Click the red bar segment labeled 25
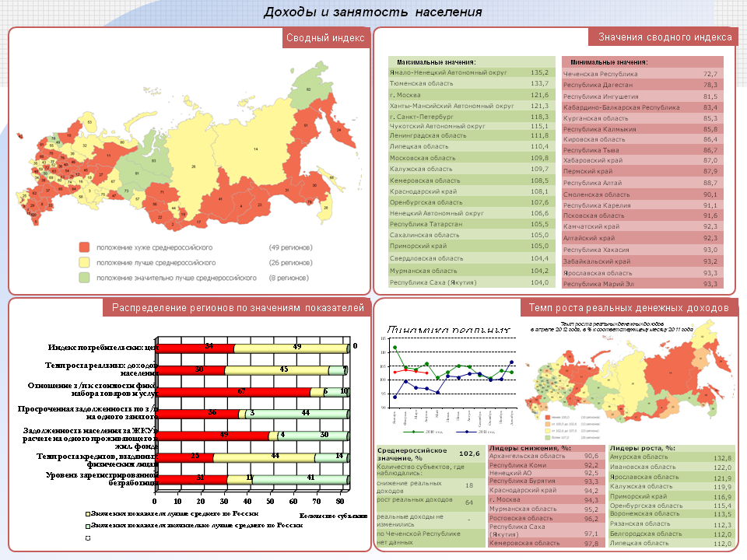 click(185, 457)
